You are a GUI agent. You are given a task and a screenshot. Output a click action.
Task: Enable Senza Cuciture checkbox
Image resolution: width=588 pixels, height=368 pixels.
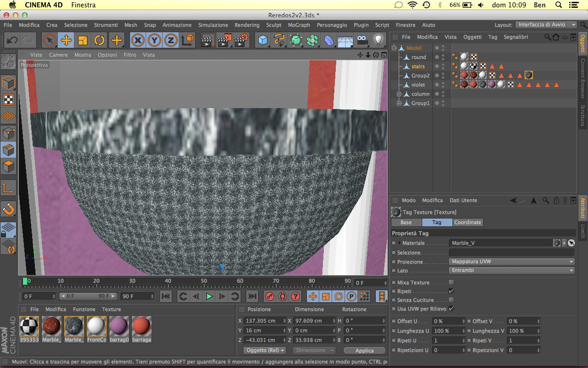pos(451,300)
